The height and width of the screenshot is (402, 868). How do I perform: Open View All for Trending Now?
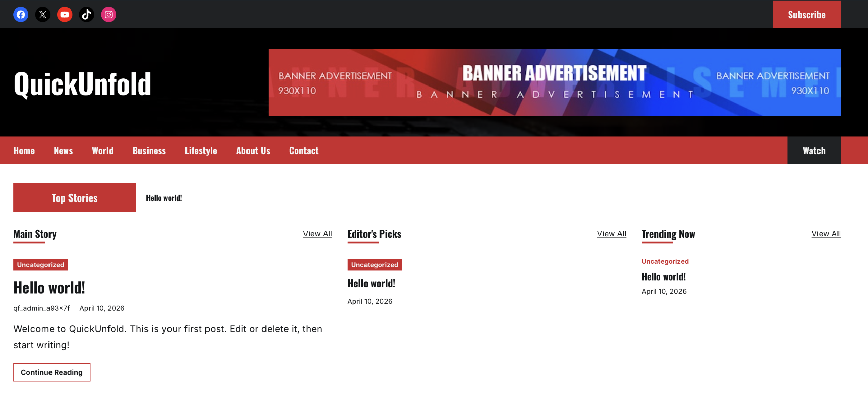(826, 234)
